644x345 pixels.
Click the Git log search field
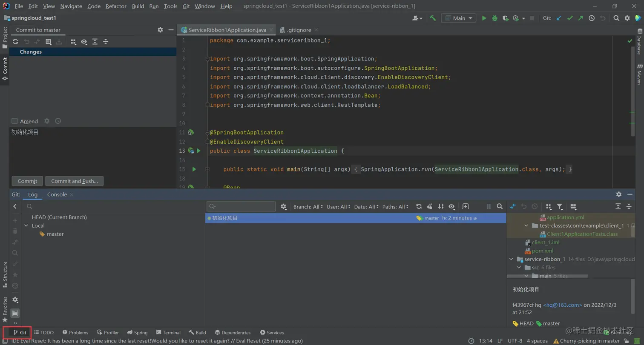pos(245,207)
